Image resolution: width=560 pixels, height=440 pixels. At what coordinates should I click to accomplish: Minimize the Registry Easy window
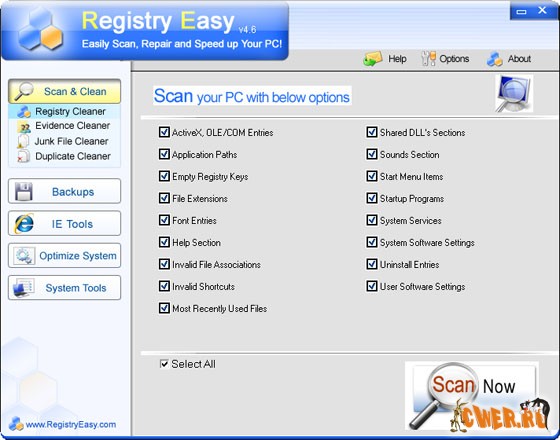pyautogui.click(x=521, y=11)
